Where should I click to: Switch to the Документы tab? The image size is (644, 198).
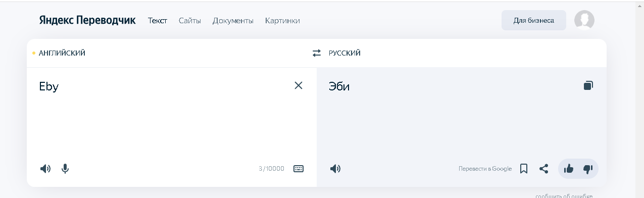[x=233, y=21]
